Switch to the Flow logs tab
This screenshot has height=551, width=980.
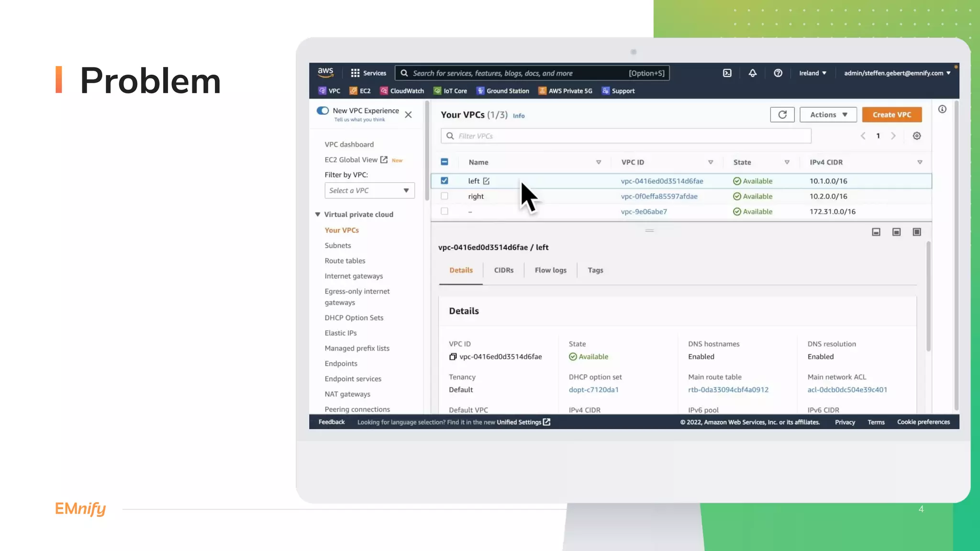(550, 270)
